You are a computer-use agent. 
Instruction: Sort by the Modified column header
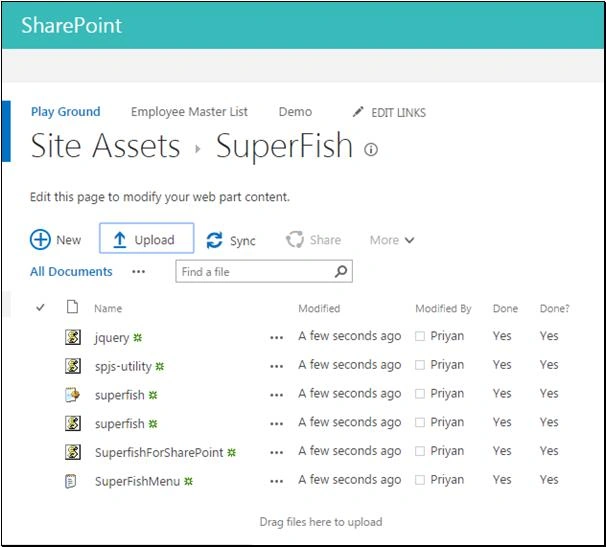click(x=319, y=308)
